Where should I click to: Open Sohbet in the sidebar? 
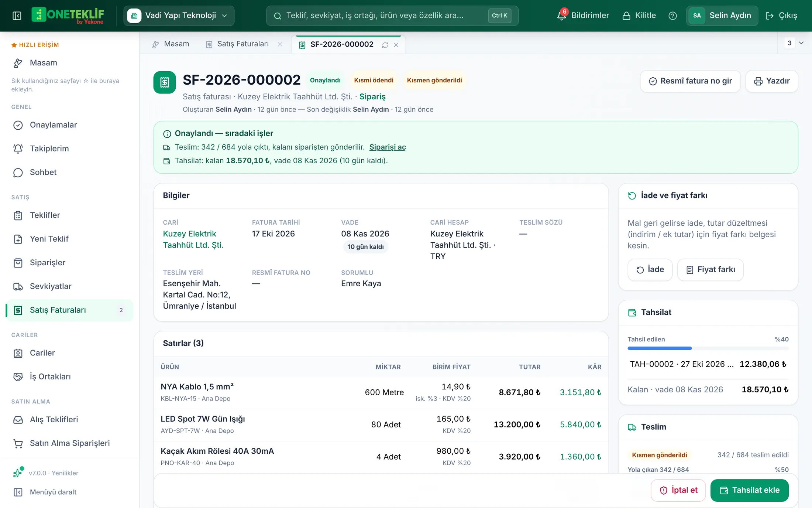(70, 172)
